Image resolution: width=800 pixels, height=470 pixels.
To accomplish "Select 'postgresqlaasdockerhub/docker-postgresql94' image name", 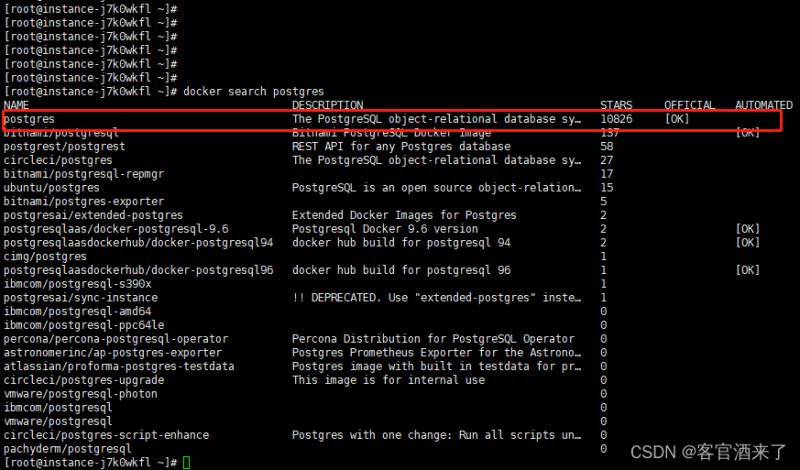I will click(138, 243).
